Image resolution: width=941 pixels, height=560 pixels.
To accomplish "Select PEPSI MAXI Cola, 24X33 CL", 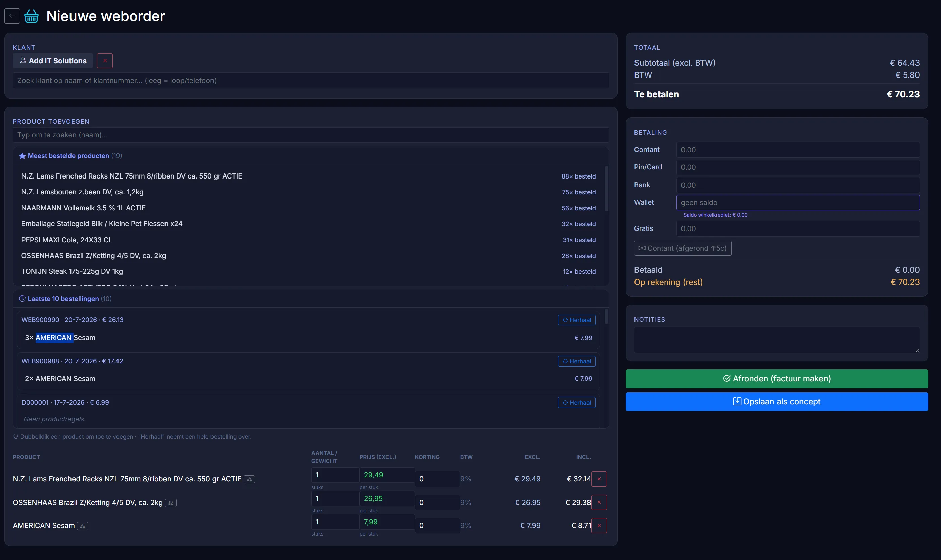I will tap(309, 240).
